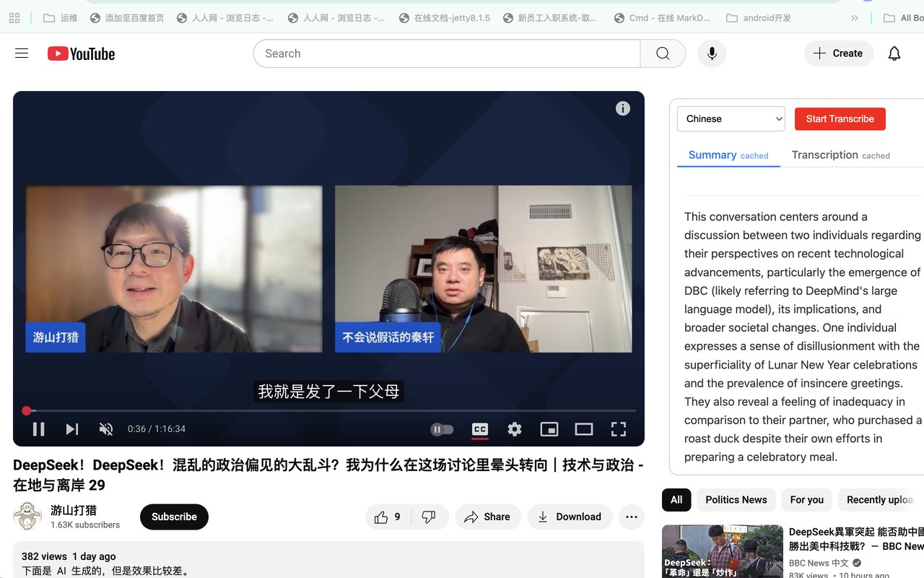Image resolution: width=924 pixels, height=578 pixels.
Task: Enter full screen mode
Action: 619,429
